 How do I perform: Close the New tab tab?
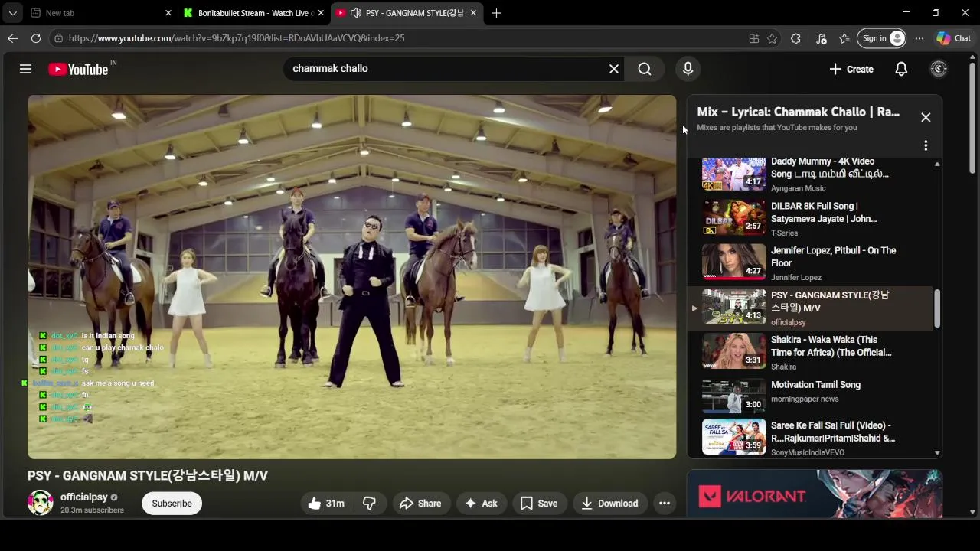168,13
